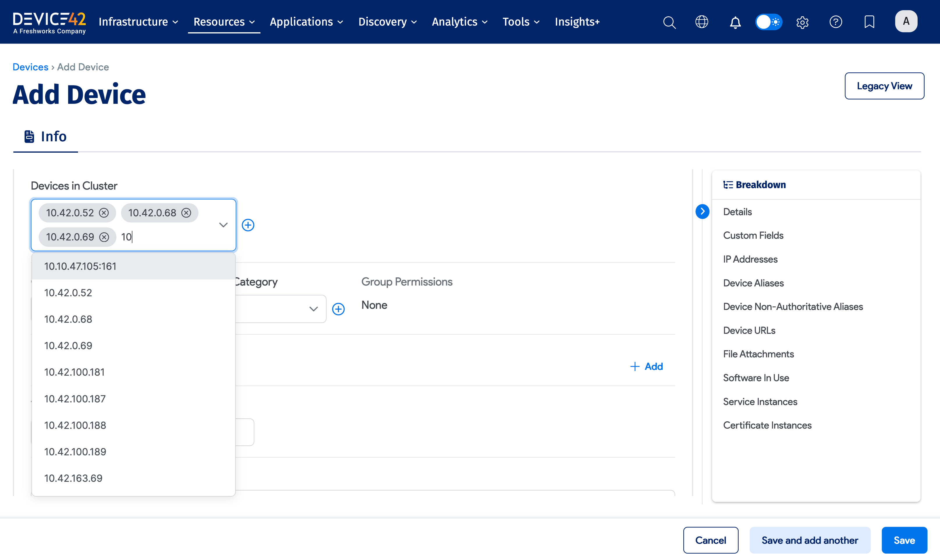Screen dimensions: 940x560
Task: Expand the Devices in Cluster dropdown
Action: [223, 225]
